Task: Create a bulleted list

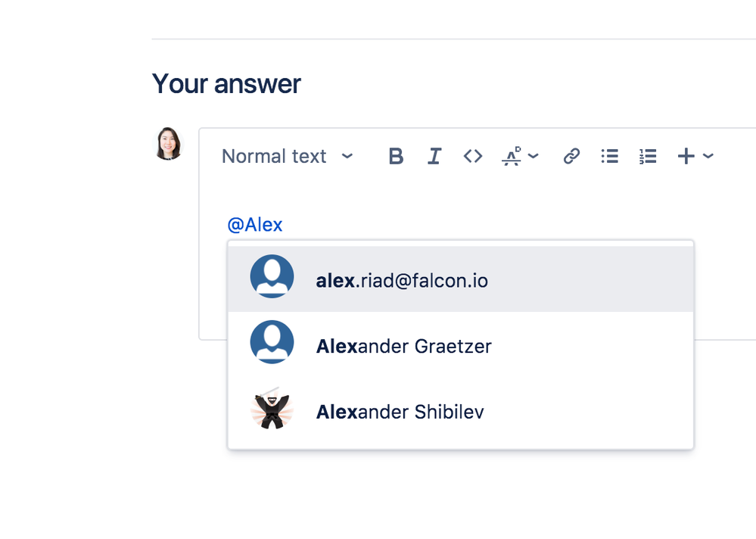Action: click(610, 156)
